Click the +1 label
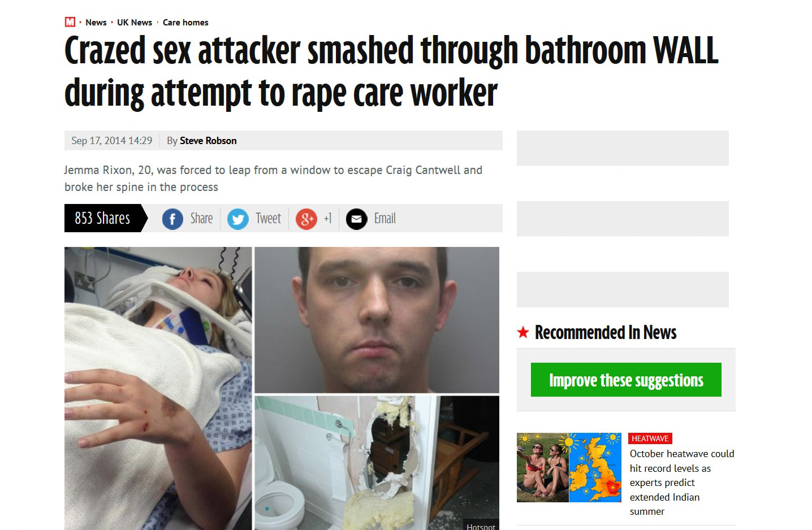Viewport: 812px width, 530px height. (328, 219)
